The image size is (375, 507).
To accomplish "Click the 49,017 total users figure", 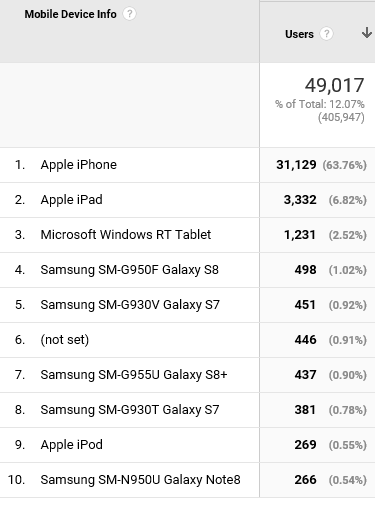I will 334,85.
